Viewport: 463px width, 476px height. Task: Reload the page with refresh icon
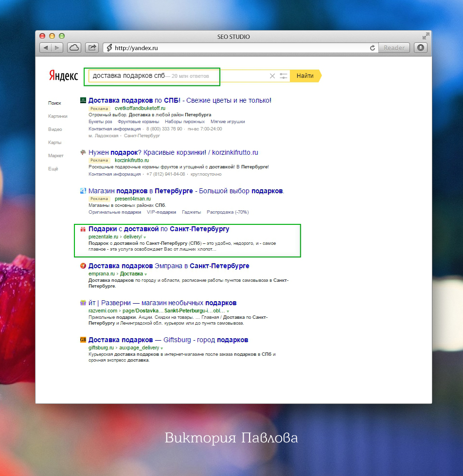(x=372, y=48)
